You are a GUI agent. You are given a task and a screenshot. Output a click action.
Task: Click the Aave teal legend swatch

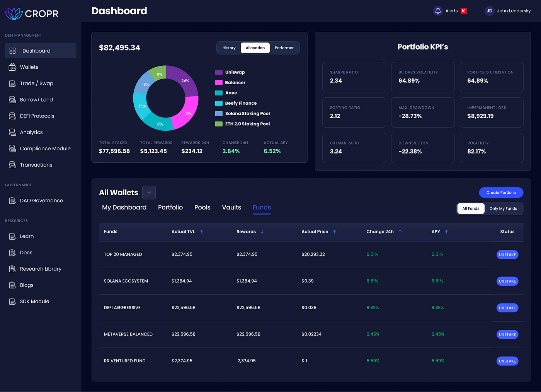[219, 93]
